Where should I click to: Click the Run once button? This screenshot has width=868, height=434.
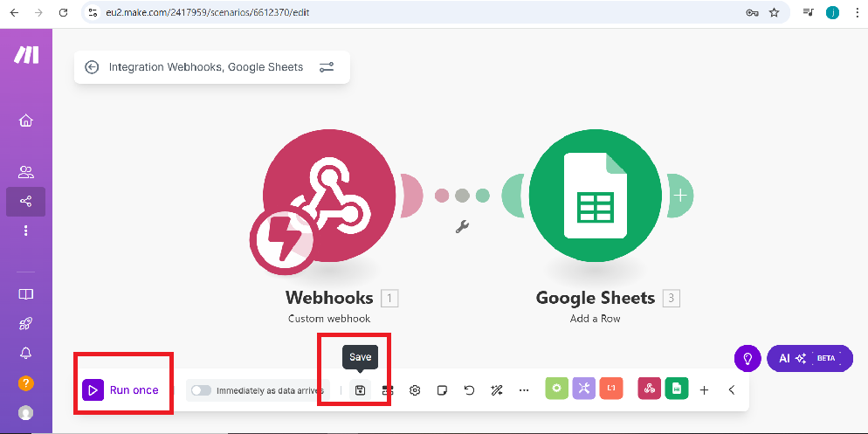pyautogui.click(x=121, y=390)
